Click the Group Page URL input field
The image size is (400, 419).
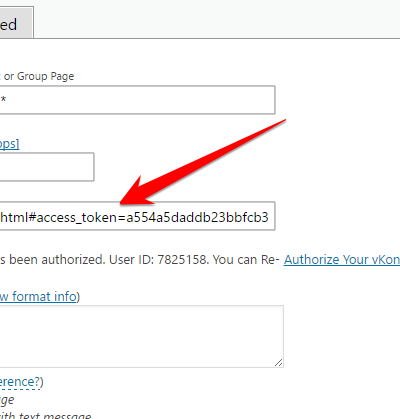coord(137,100)
